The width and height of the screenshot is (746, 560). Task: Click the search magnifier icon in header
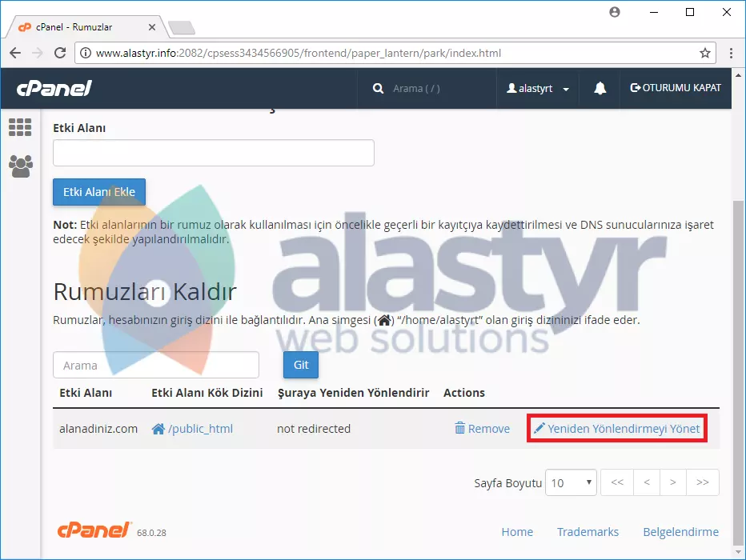pos(379,89)
